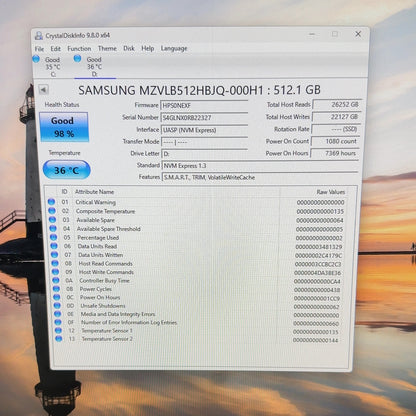Click the Firmware field HPS0NEXF
416x416 pixels.
pos(204,106)
